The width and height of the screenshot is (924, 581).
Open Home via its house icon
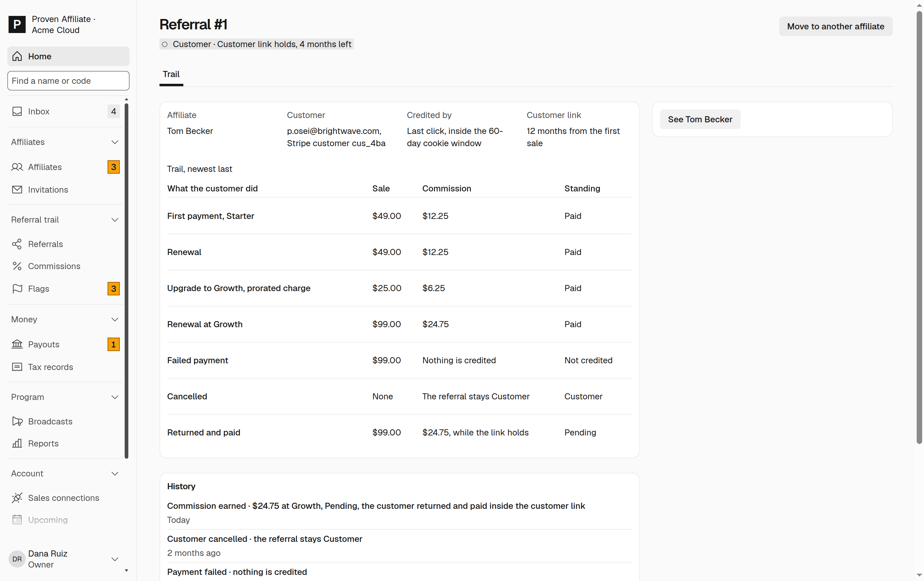[17, 57]
